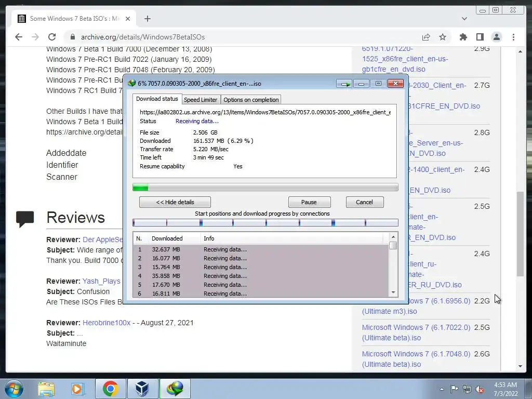Click the connections progress strip
The width and height of the screenshot is (532, 399).
coord(265,222)
